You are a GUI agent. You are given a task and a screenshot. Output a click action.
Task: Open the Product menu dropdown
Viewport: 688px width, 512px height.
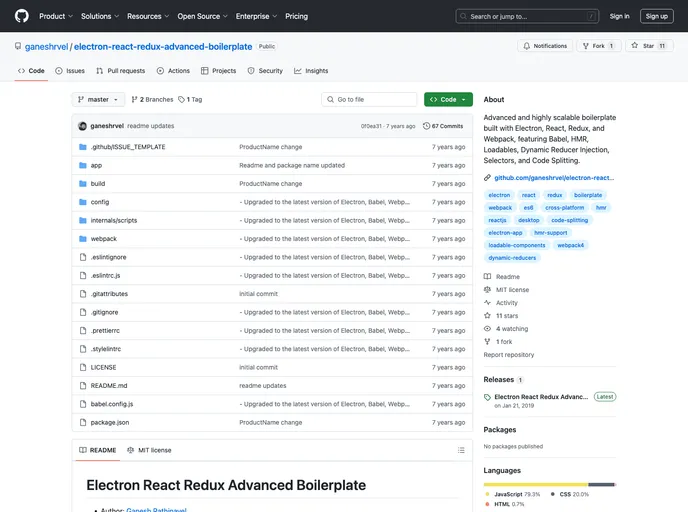coord(56,16)
